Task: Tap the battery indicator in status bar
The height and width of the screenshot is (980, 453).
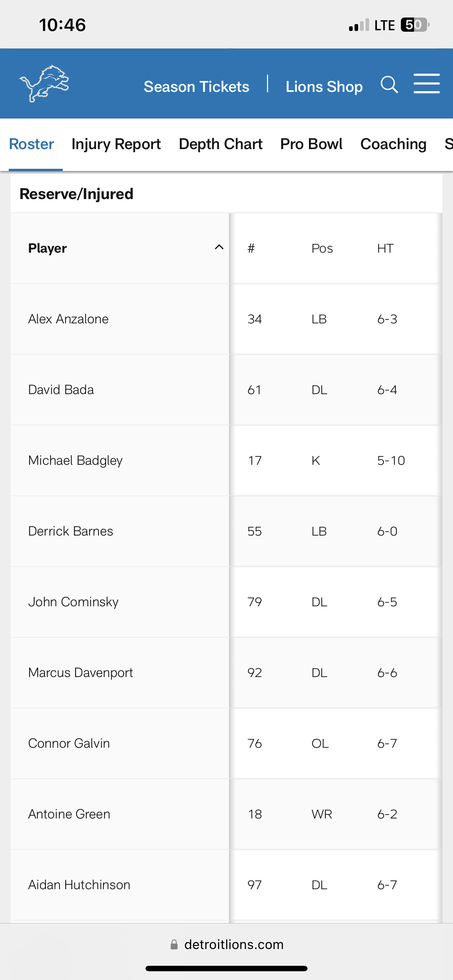Action: 414,25
